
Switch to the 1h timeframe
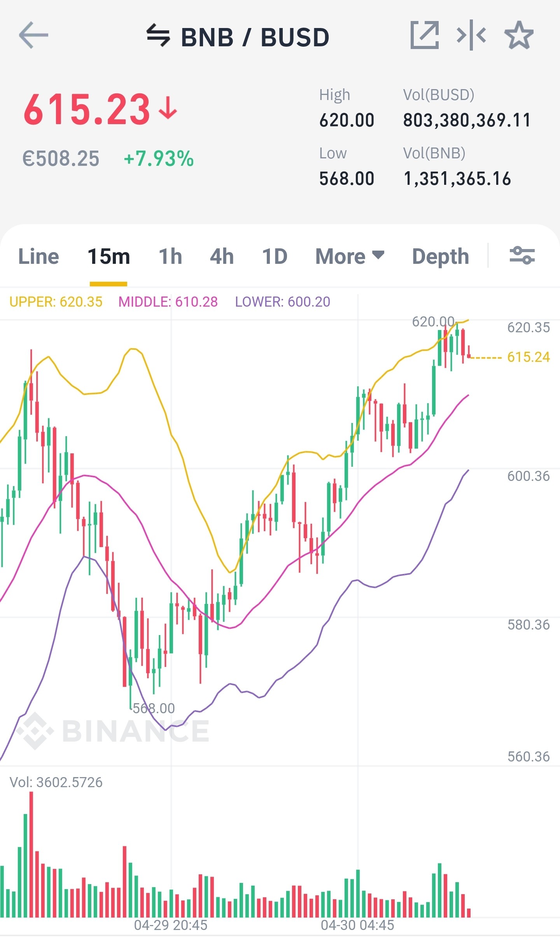(170, 256)
